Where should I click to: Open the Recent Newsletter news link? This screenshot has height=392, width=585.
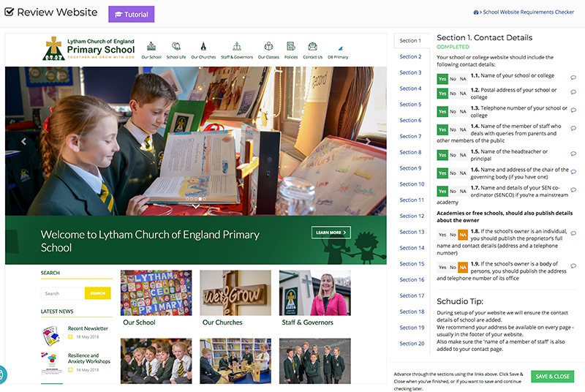(x=88, y=328)
